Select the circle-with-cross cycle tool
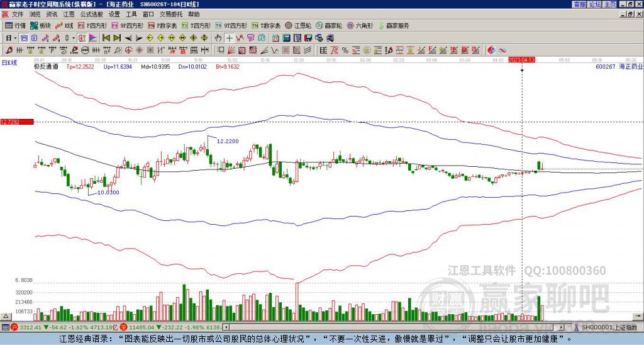 pyautogui.click(x=128, y=50)
